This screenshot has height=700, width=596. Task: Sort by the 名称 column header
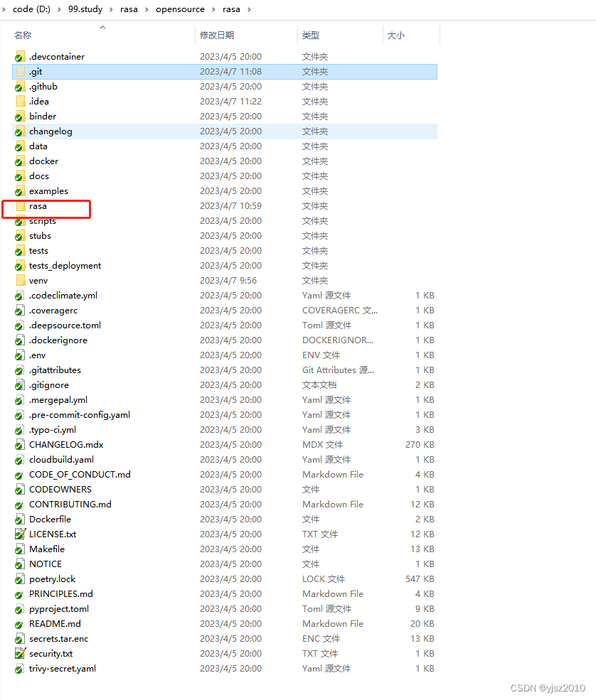pos(23,36)
